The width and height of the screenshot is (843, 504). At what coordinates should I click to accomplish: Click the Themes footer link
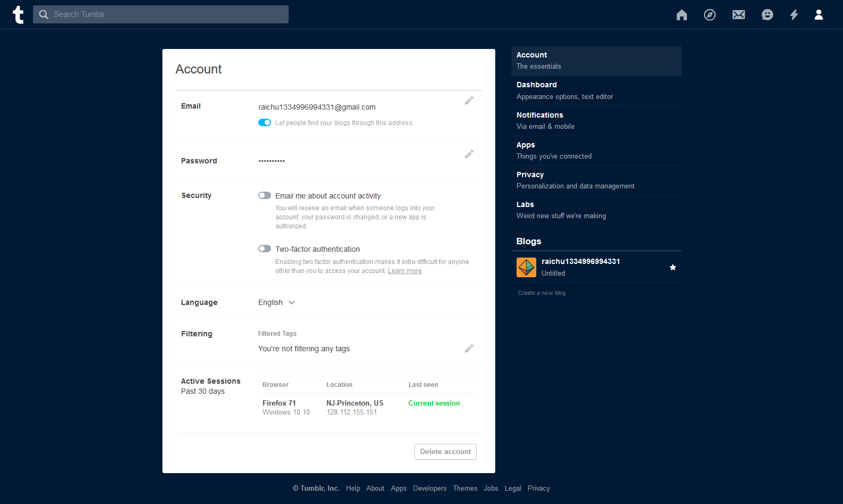click(465, 489)
